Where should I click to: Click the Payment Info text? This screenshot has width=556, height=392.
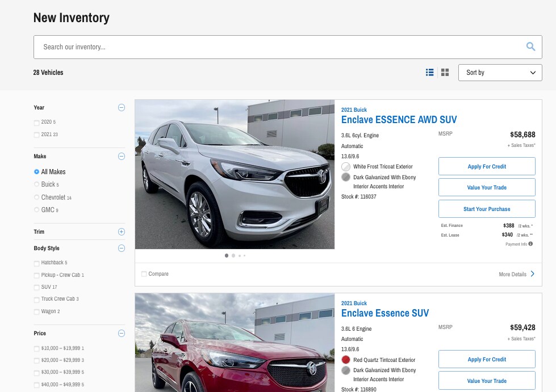point(516,244)
